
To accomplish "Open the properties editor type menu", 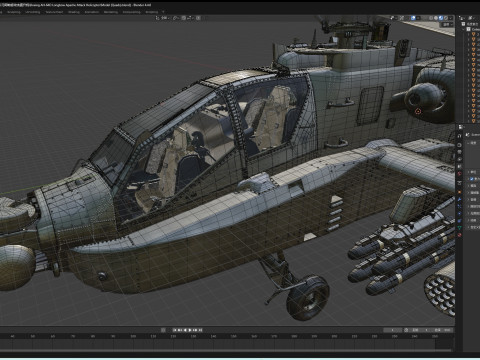I will 461,127.
